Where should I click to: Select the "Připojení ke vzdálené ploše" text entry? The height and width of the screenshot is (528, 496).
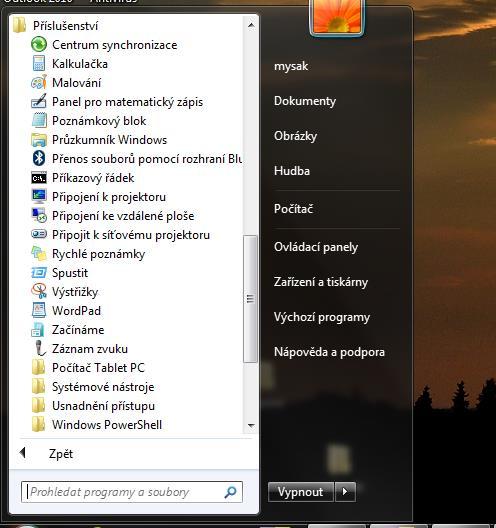tap(123, 216)
